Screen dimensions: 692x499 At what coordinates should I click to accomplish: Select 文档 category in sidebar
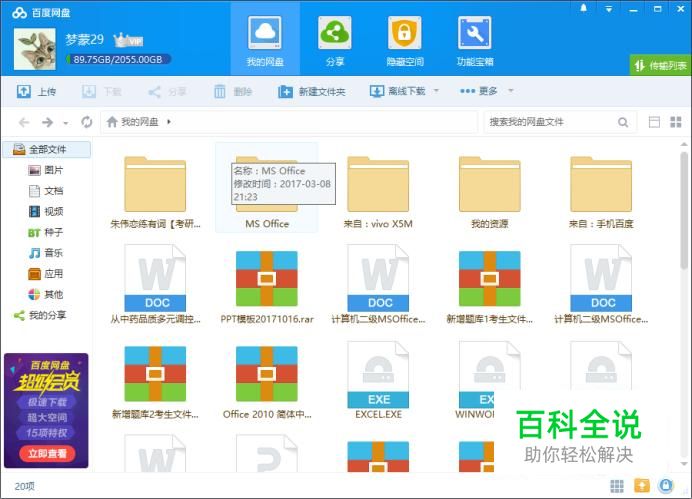[x=46, y=191]
